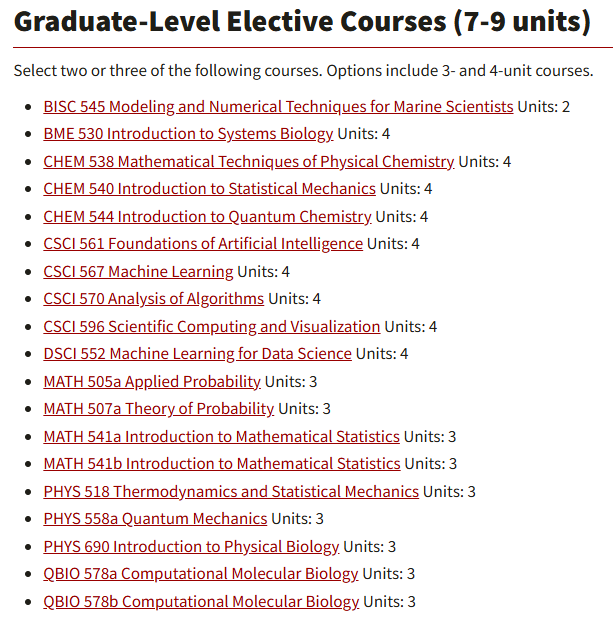This screenshot has height=621, width=613.
Task: Open CHEM 544 Introduction to Quantum Chemistry
Action: [x=207, y=216]
